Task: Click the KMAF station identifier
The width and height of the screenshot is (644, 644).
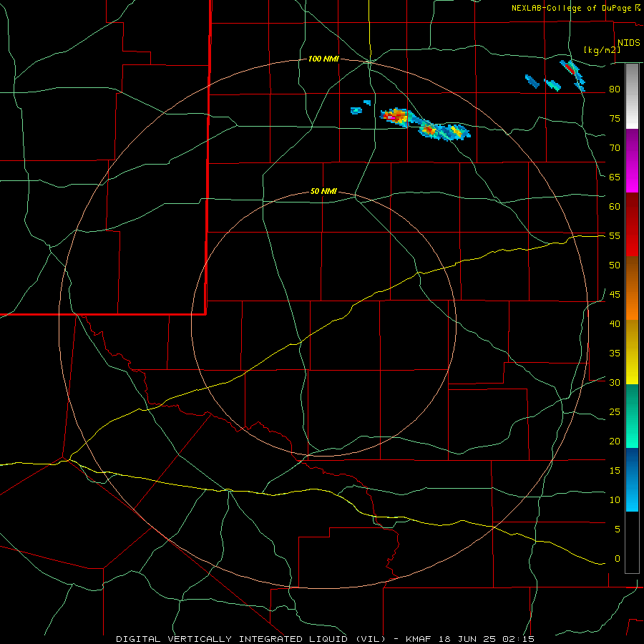Action: click(418, 639)
